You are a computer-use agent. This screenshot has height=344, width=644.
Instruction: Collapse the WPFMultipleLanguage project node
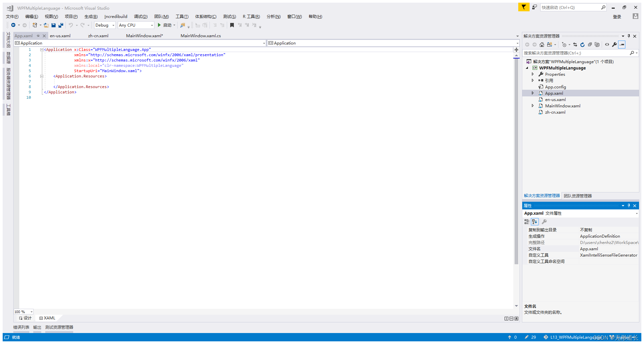tap(527, 68)
